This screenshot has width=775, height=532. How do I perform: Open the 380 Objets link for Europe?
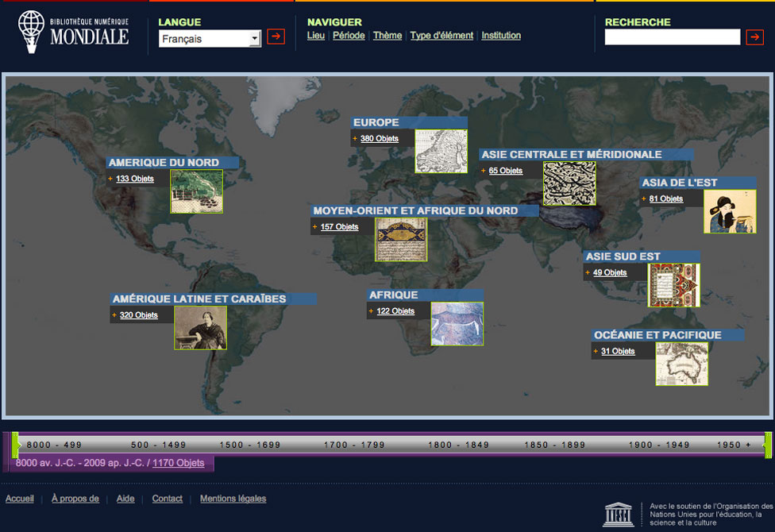379,139
